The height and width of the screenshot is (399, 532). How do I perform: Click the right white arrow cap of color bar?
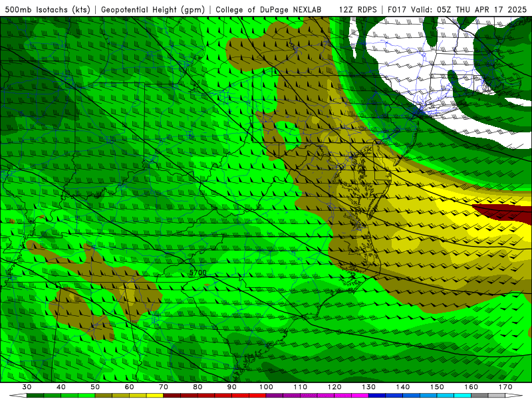(x=514, y=395)
